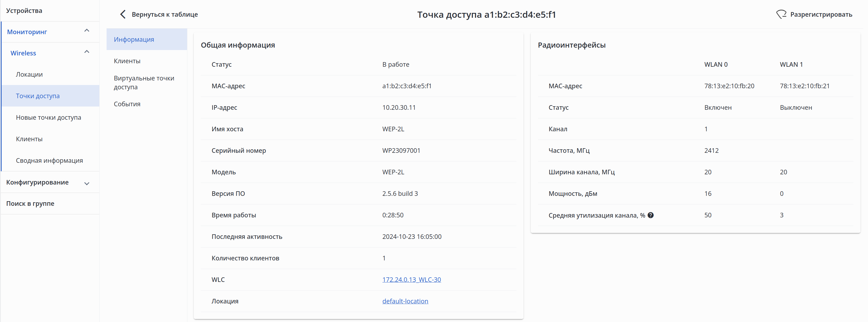This screenshot has height=322, width=868.
Task: Click the channel utilization help icon
Action: pyautogui.click(x=650, y=215)
